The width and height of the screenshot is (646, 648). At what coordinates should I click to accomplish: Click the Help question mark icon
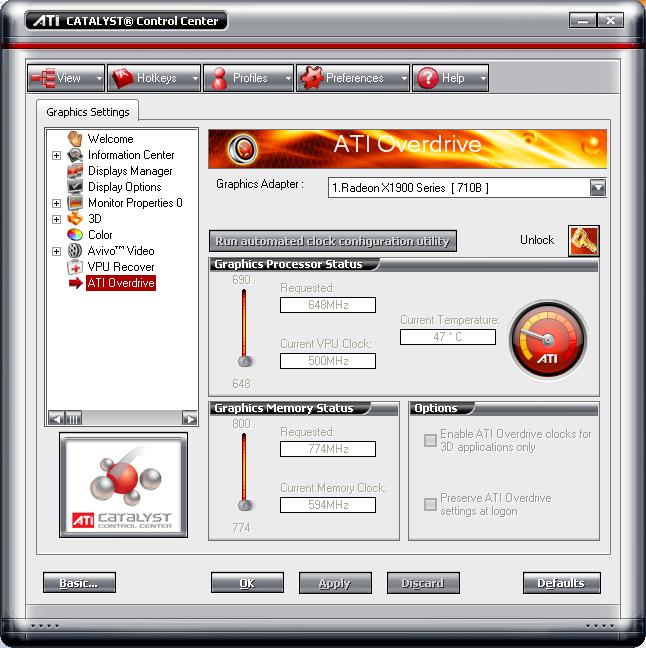click(428, 78)
